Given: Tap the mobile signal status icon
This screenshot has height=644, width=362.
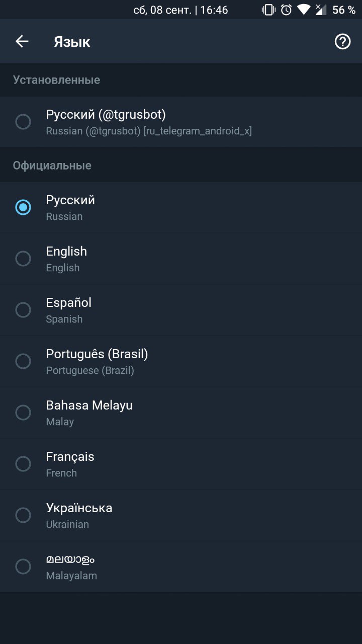Looking at the screenshot, I should click(320, 10).
